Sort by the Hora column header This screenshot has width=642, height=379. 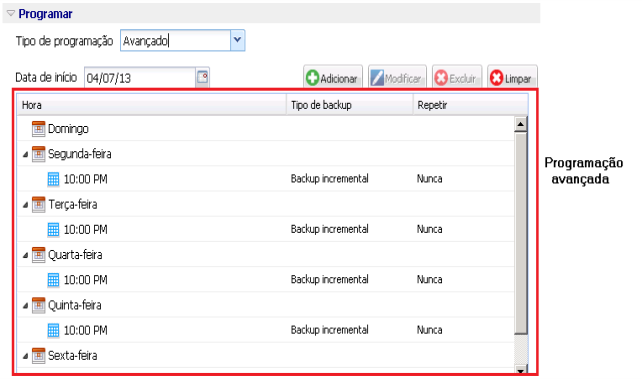coord(151,105)
